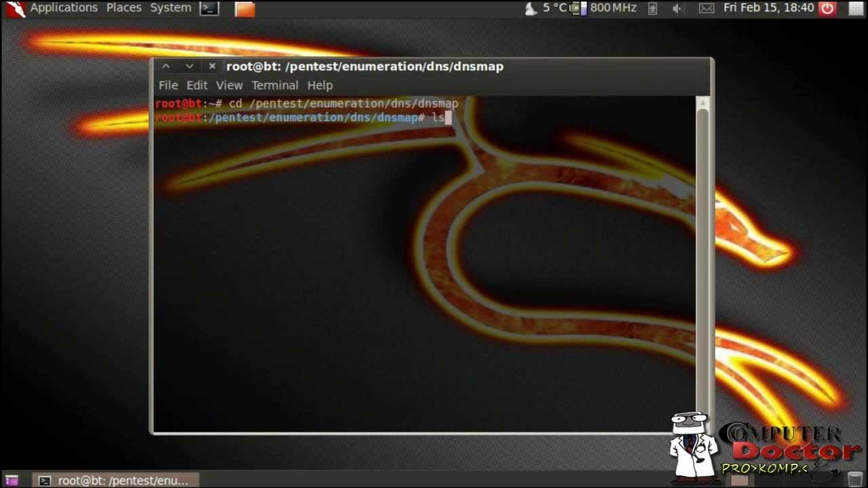The image size is (868, 488).
Task: Open the terminal Edit menu
Action: point(197,85)
